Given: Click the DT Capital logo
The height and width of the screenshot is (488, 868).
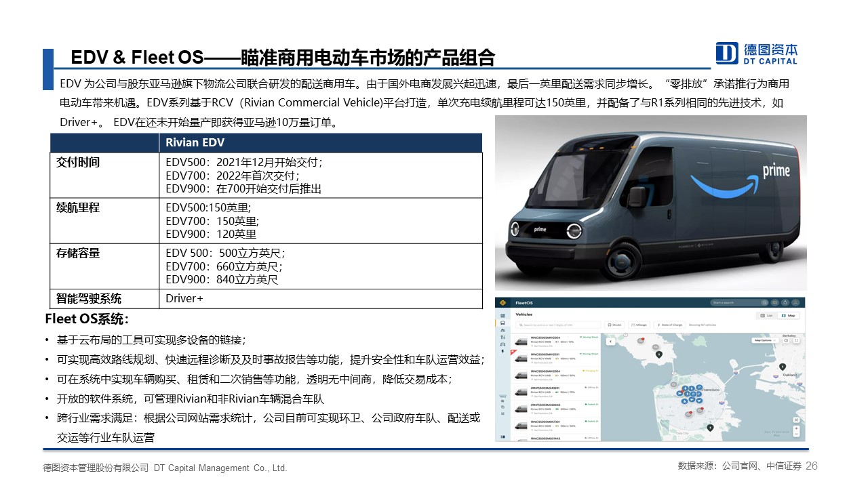Looking at the screenshot, I should (x=757, y=53).
